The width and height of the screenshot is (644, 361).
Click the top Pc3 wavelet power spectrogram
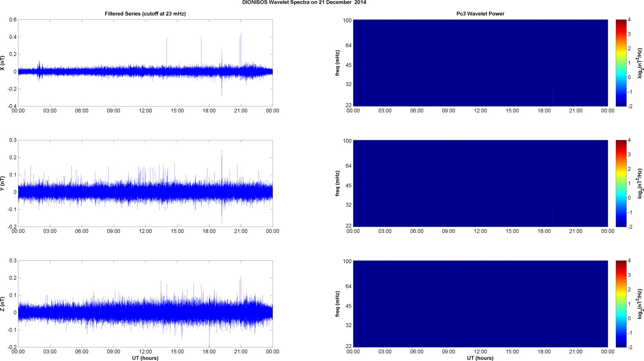click(480, 63)
